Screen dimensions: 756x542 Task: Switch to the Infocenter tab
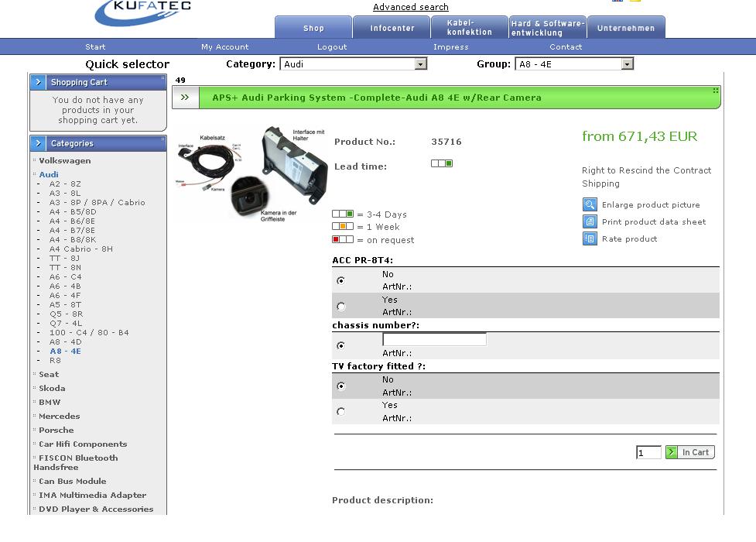[x=392, y=28]
